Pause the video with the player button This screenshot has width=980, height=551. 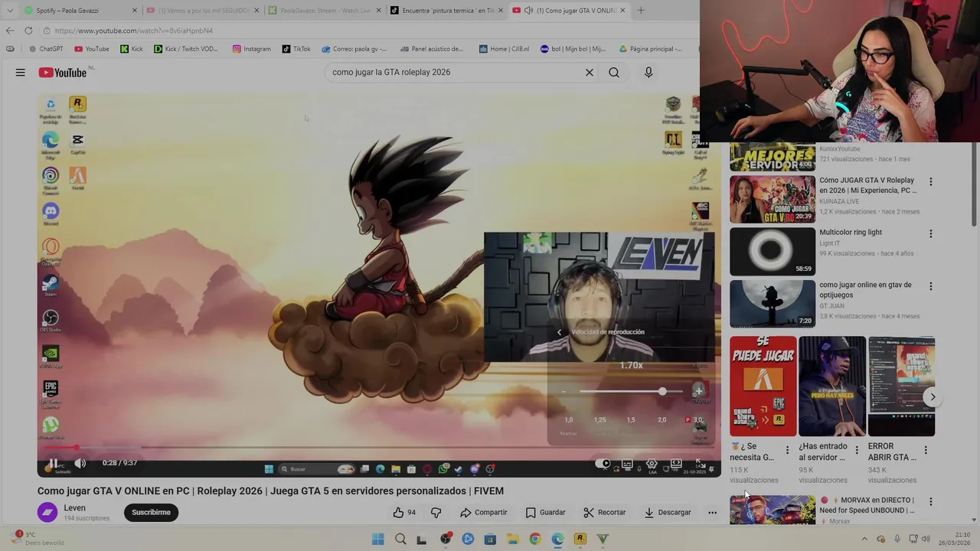(54, 463)
